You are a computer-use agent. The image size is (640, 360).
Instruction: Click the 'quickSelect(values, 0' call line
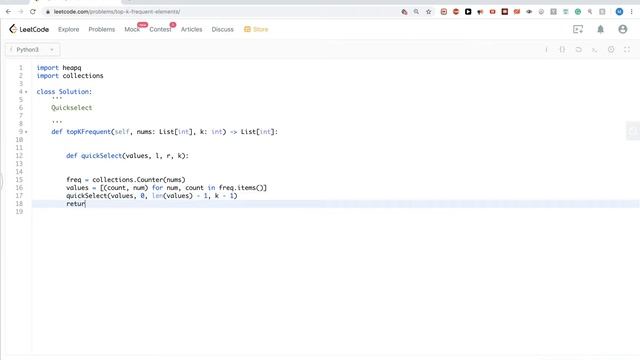[x=152, y=196]
